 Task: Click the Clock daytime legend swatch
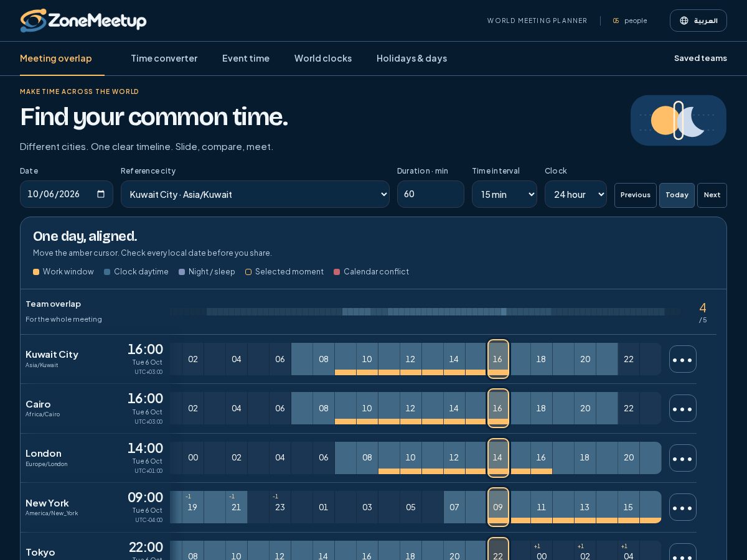tap(107, 272)
